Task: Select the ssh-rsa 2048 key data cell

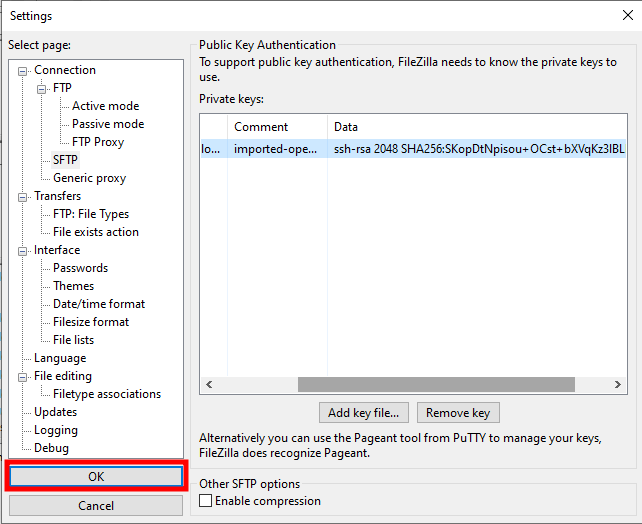Action: pyautogui.click(x=477, y=149)
